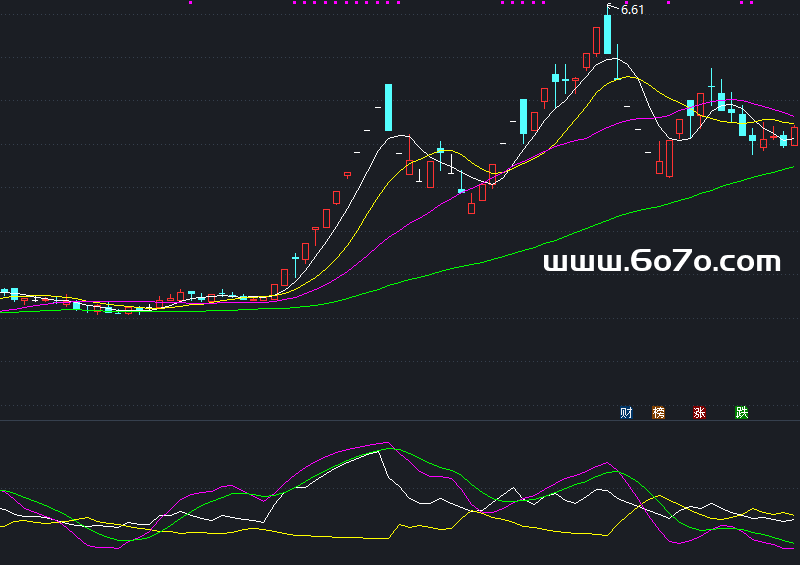Select the tall red candle after the top
This screenshot has width=800, height=565.
coord(669,158)
